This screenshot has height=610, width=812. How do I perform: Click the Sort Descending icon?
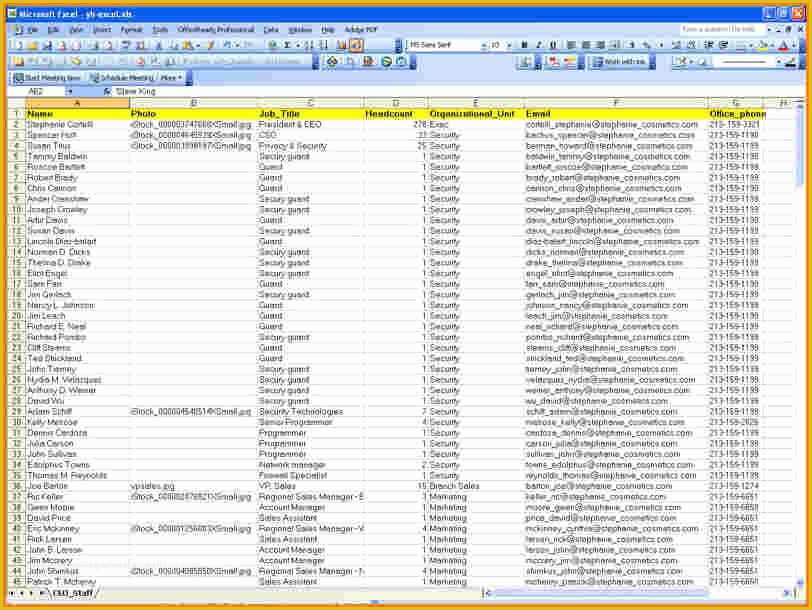(324, 46)
